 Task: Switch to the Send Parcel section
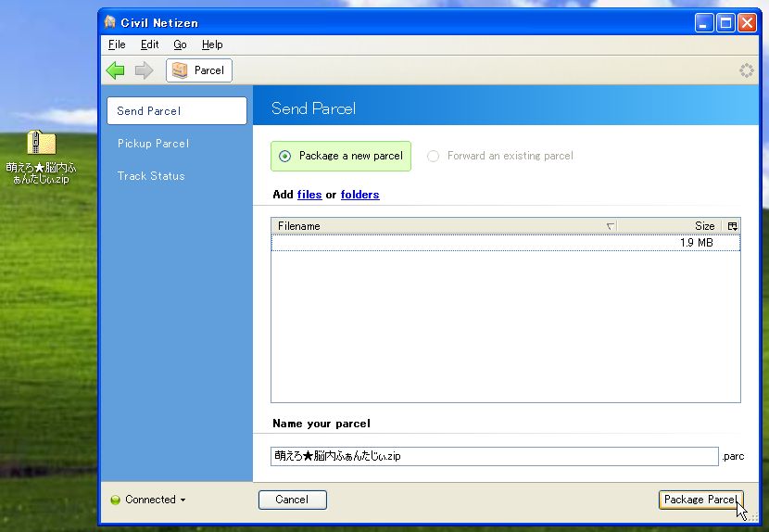[x=177, y=111]
